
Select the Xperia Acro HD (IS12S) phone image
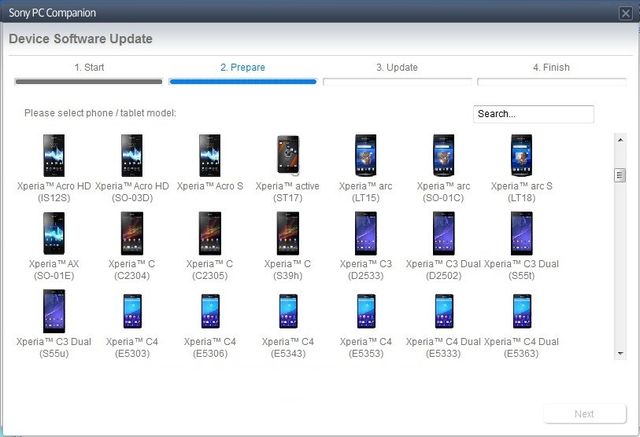54,155
